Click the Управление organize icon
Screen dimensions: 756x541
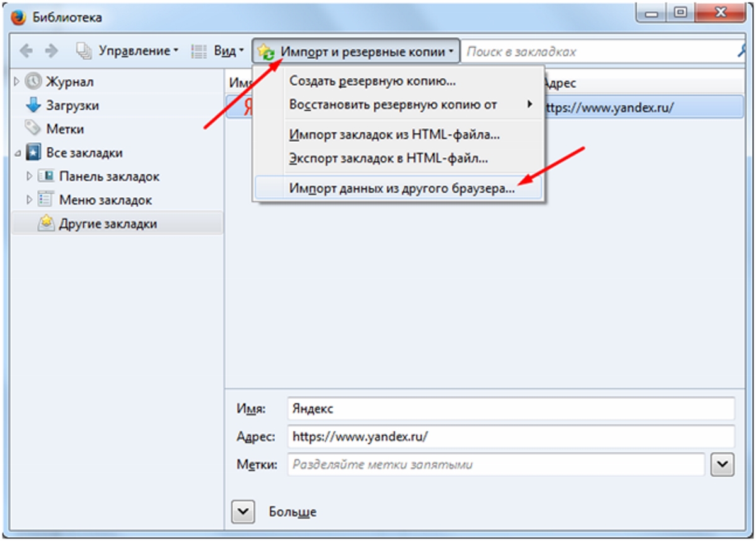click(84, 51)
